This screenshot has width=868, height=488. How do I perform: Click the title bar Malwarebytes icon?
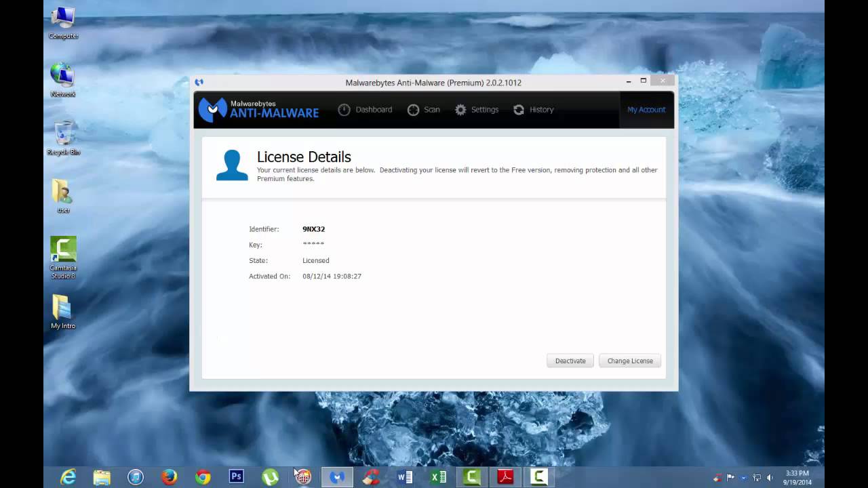point(199,82)
